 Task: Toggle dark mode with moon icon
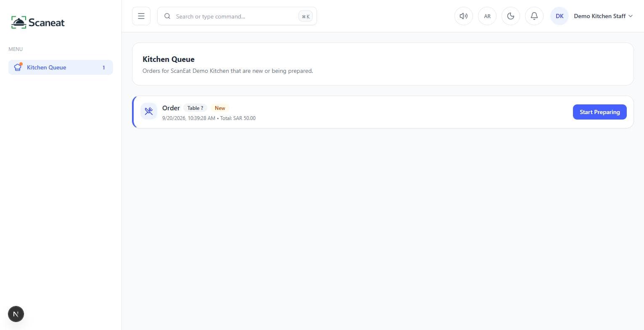pyautogui.click(x=511, y=16)
